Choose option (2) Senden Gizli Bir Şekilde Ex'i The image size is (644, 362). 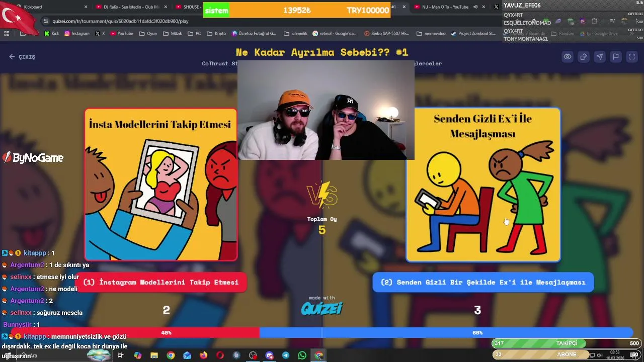coord(483,282)
